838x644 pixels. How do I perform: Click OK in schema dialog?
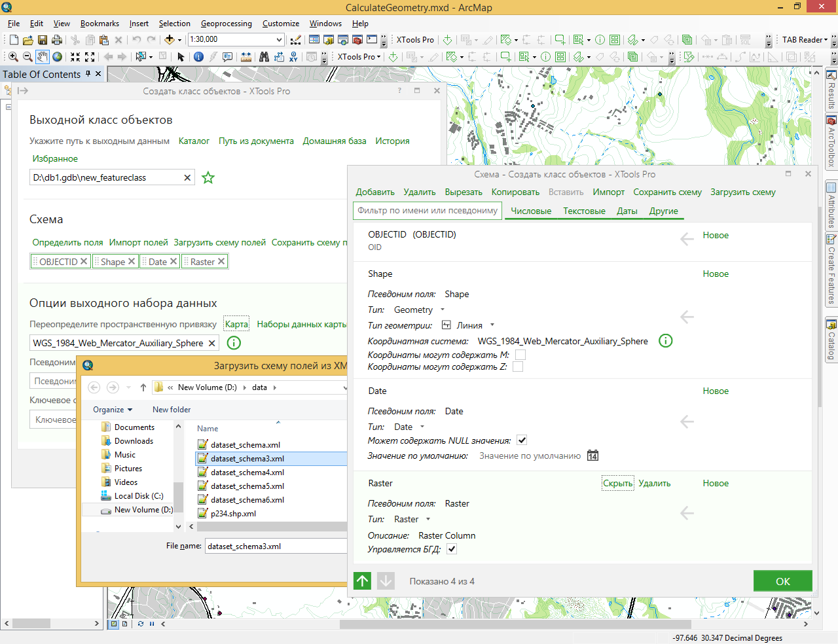pyautogui.click(x=783, y=581)
